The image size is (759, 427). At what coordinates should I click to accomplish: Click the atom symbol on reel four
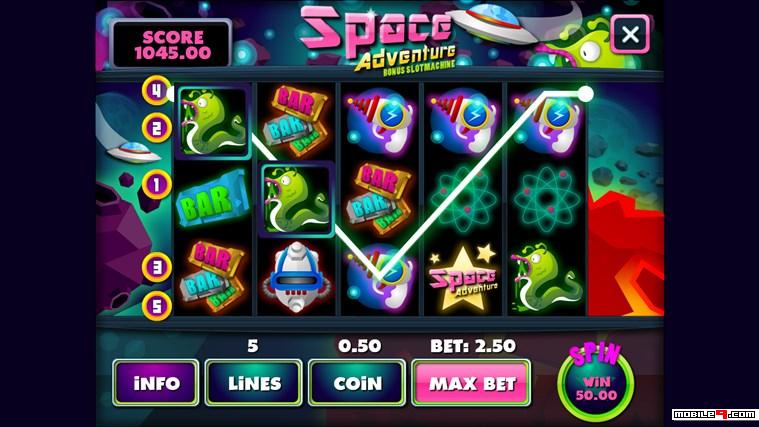tap(463, 198)
